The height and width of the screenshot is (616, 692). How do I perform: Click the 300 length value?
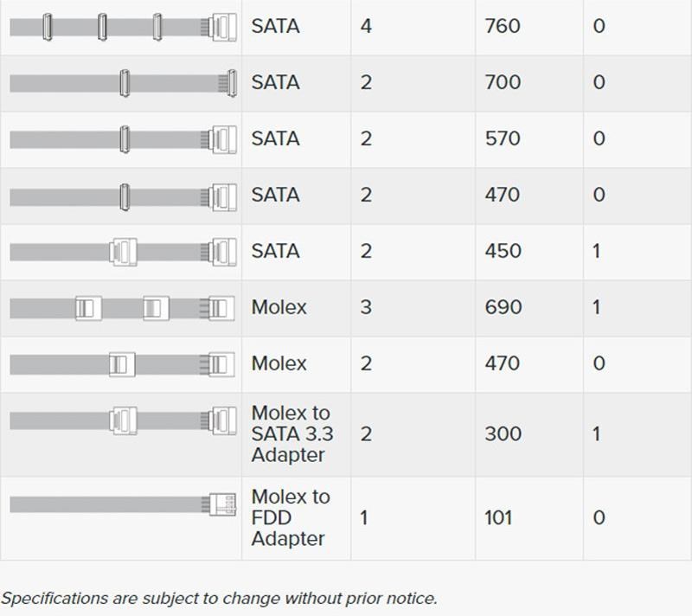(503, 433)
